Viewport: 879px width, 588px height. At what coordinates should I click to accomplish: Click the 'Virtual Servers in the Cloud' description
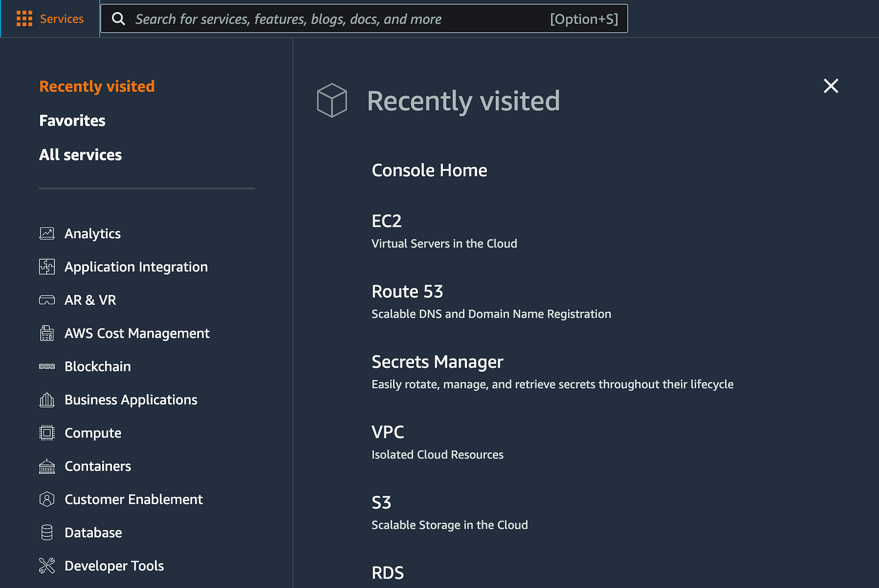(444, 244)
